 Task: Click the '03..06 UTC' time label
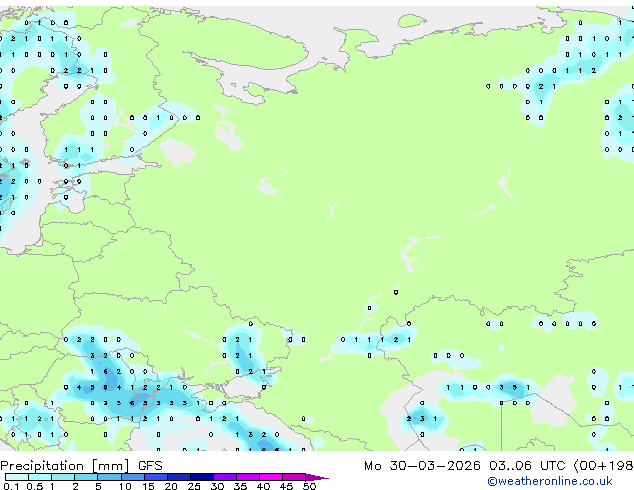527,466
